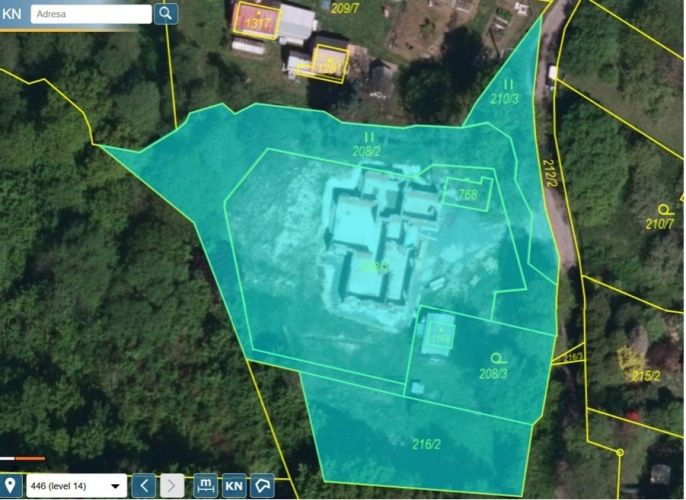Click the magnifier search button

pos(166,14)
